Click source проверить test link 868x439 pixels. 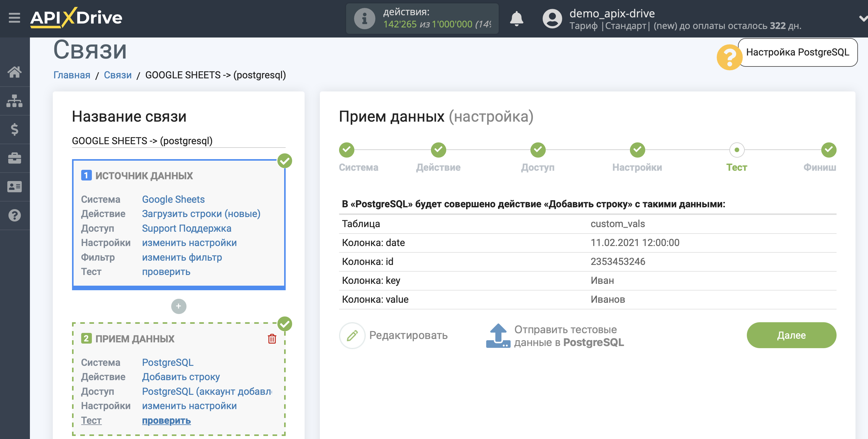(166, 272)
